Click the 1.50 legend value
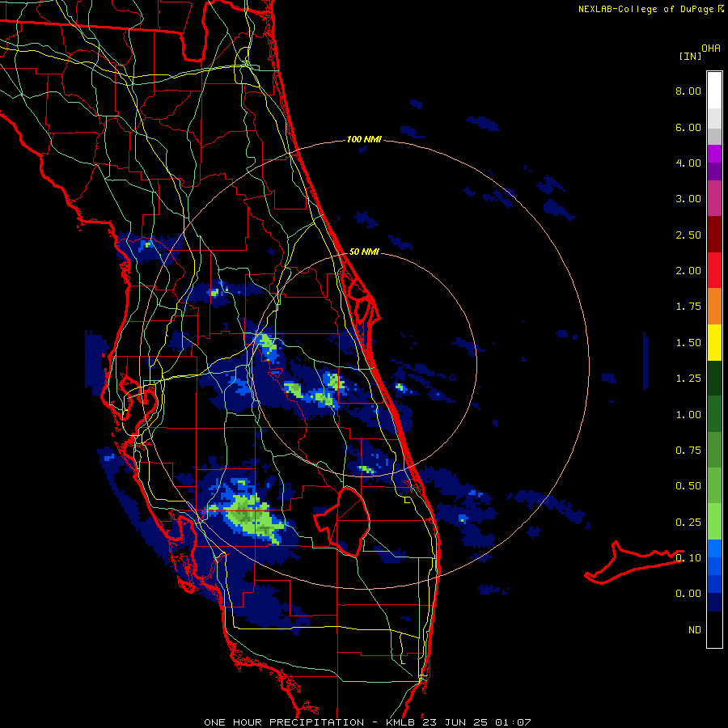 coord(688,343)
